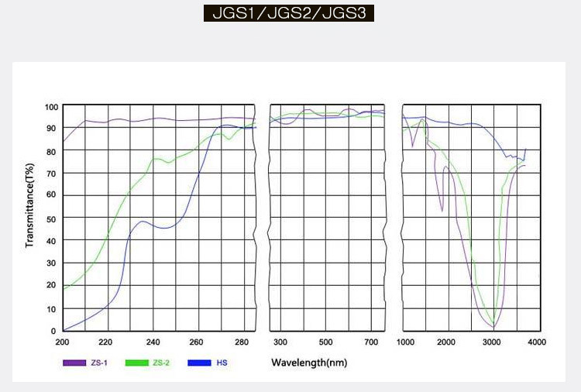Select the HS legend label

pyautogui.click(x=222, y=363)
